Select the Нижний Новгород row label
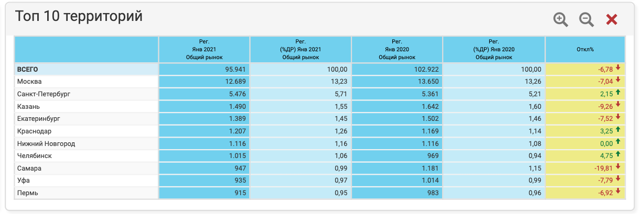 (46, 143)
